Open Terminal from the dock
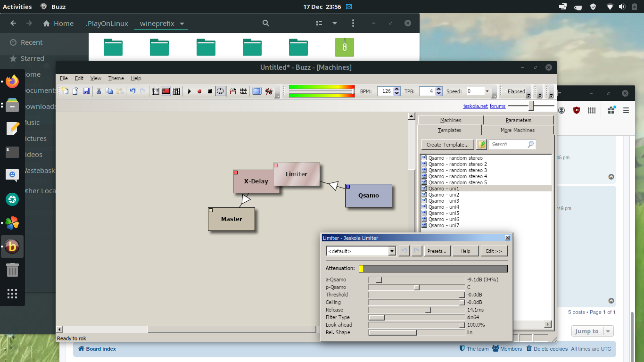This screenshot has height=362, width=644. click(x=12, y=152)
